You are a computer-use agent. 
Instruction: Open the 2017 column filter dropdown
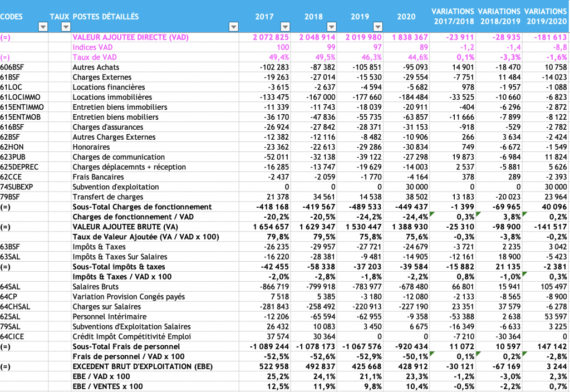point(285,27)
